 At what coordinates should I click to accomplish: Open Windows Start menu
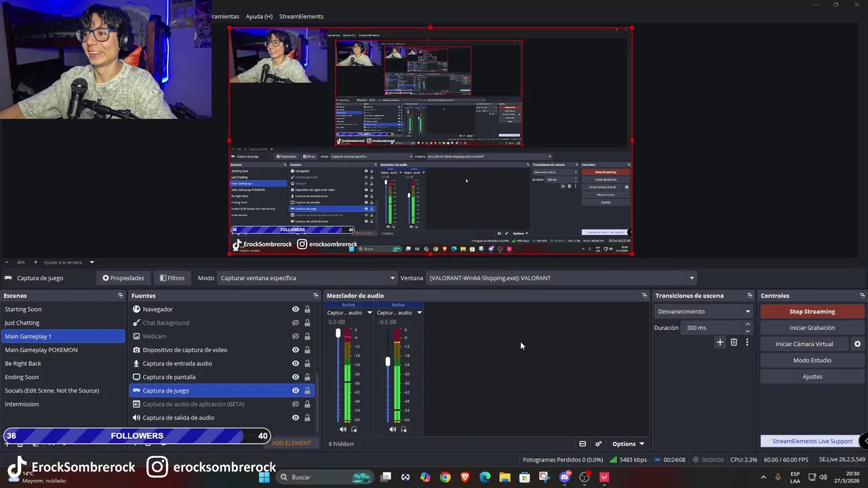pos(264,477)
